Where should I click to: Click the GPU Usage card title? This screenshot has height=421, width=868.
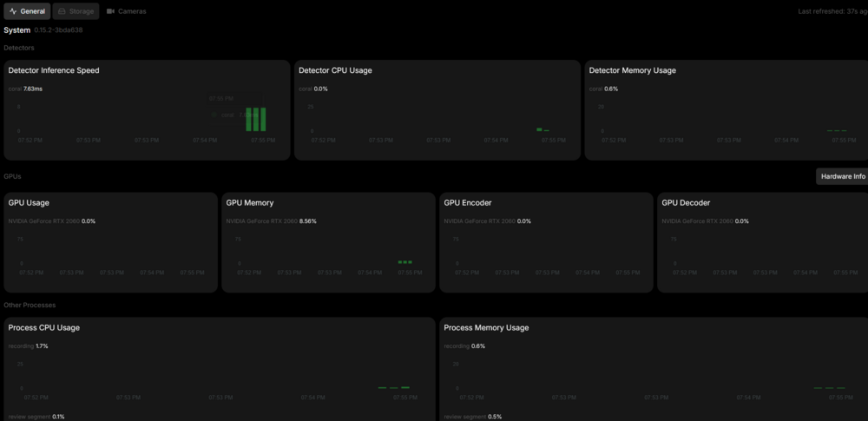[x=29, y=203]
